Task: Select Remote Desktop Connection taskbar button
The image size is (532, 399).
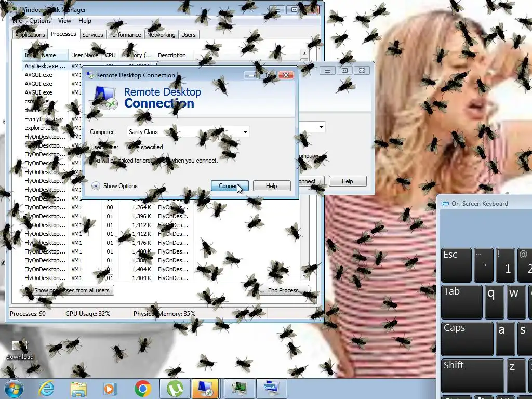Action: 205,389
